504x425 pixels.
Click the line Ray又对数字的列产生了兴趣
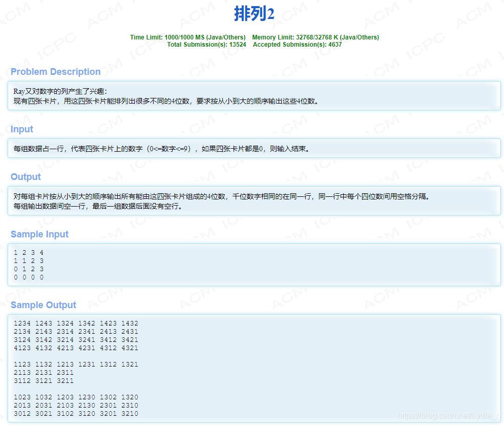pyautogui.click(x=60, y=91)
